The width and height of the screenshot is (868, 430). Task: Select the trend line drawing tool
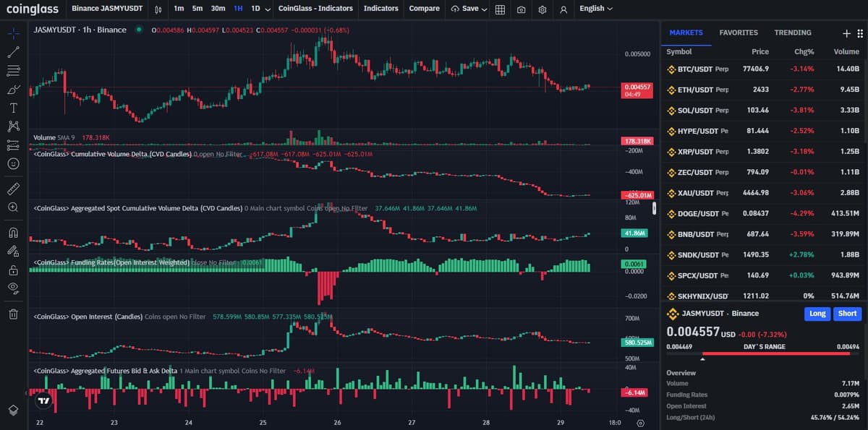tap(13, 52)
